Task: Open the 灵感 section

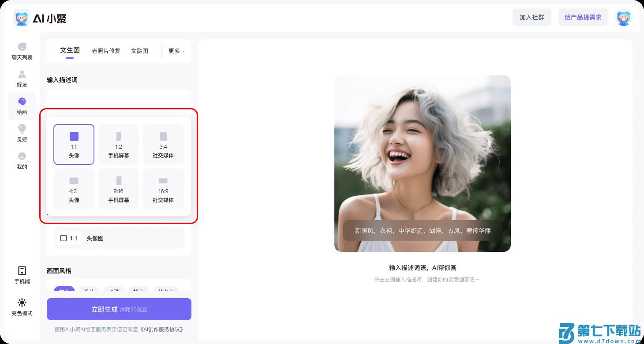Action: click(21, 133)
